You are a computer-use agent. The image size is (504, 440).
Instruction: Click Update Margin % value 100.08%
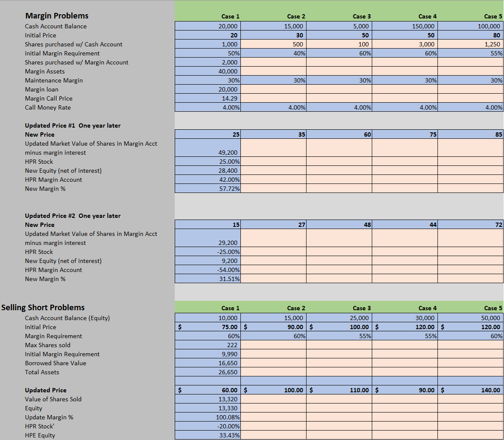click(208, 417)
